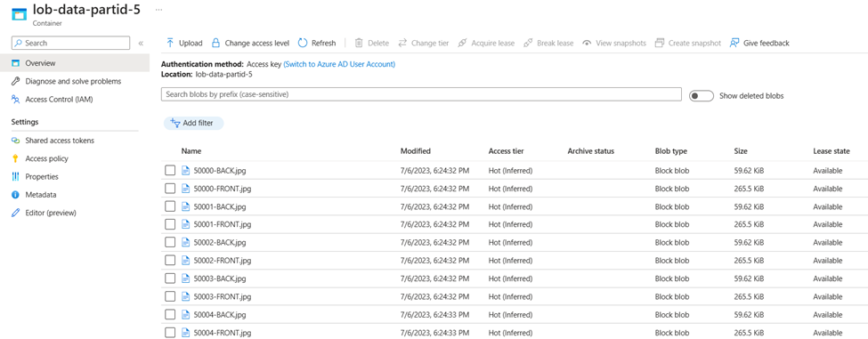Click the wrench icon for Diagnose and solve problems
Image resolution: width=868 pixels, height=339 pixels.
(x=15, y=81)
